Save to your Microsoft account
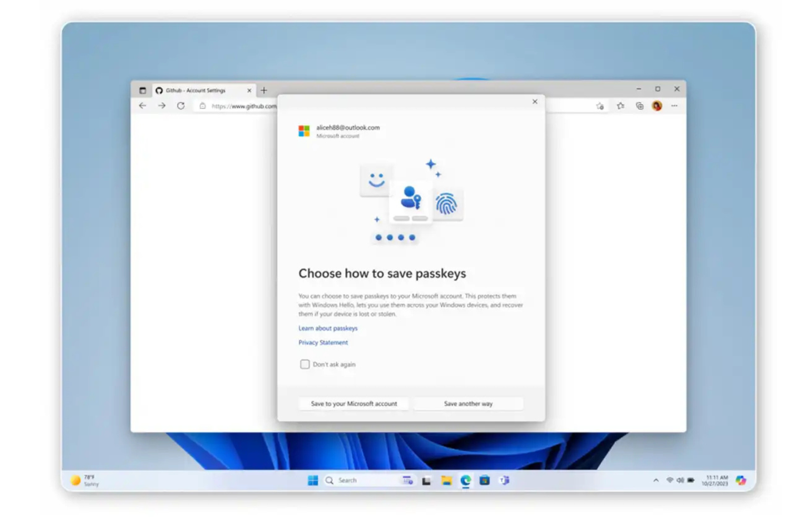The width and height of the screenshot is (812, 517). coord(354,404)
